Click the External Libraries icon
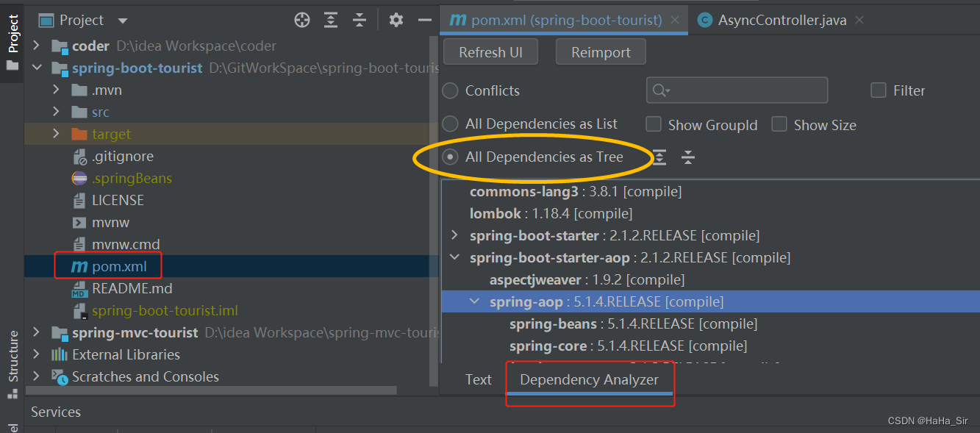 pyautogui.click(x=60, y=354)
